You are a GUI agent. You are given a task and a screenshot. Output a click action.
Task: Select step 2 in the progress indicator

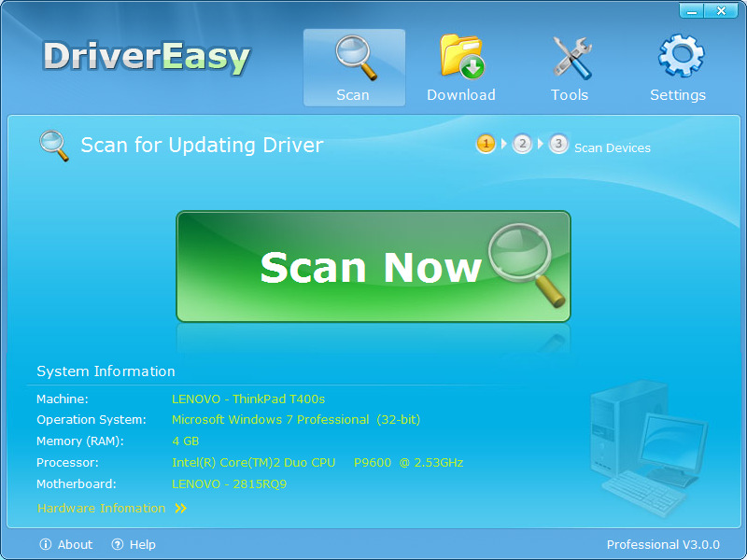524,145
